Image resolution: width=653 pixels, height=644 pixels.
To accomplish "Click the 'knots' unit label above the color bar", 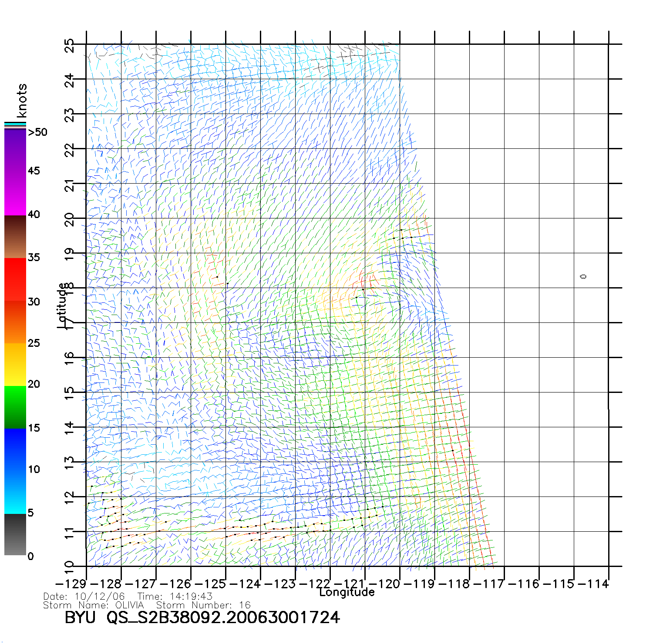I will click(22, 101).
